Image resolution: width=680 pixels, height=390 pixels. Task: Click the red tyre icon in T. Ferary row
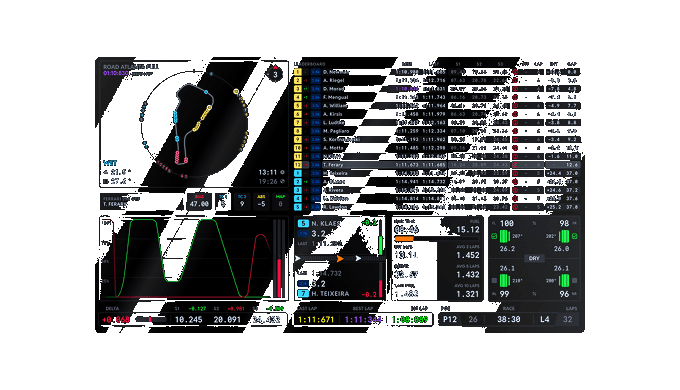point(515,165)
